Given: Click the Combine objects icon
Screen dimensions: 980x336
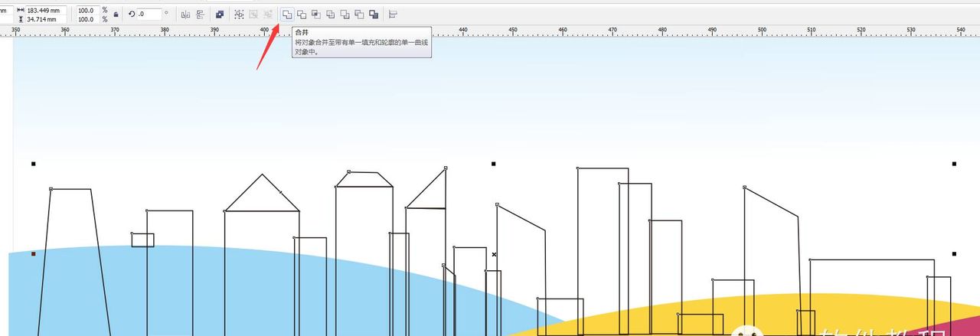Looking at the screenshot, I should click(x=220, y=14).
